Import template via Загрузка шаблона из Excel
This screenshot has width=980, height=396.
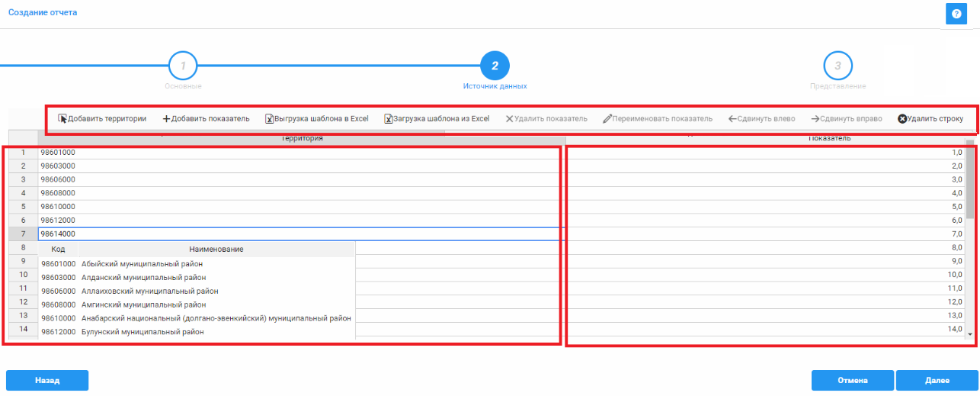(x=436, y=119)
